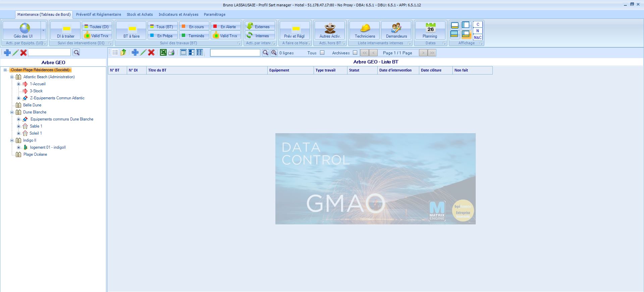Image resolution: width=644 pixels, height=292 pixels.
Task: Expand logement 01 - indigoII node
Action: pyautogui.click(x=19, y=147)
